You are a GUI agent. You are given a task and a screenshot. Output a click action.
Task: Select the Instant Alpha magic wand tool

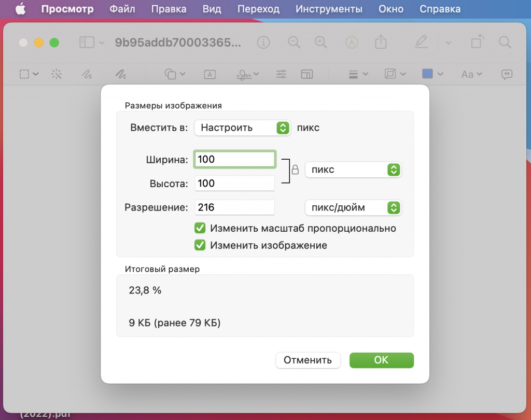tap(56, 74)
